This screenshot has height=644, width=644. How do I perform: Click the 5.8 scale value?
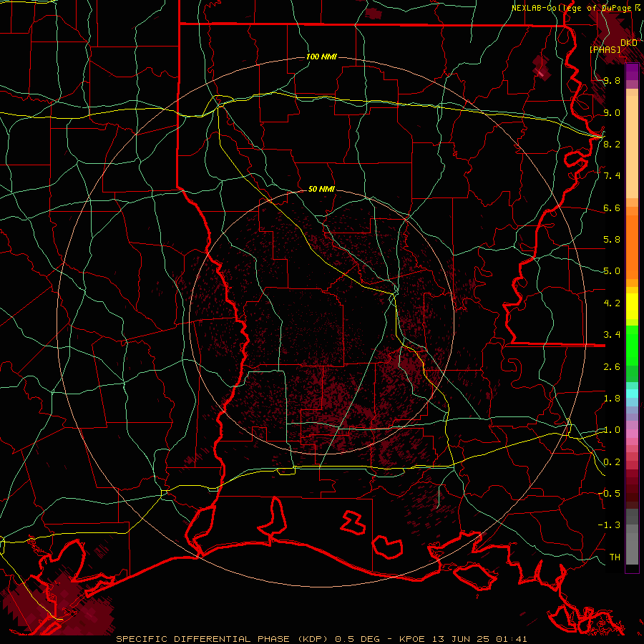tap(612, 240)
